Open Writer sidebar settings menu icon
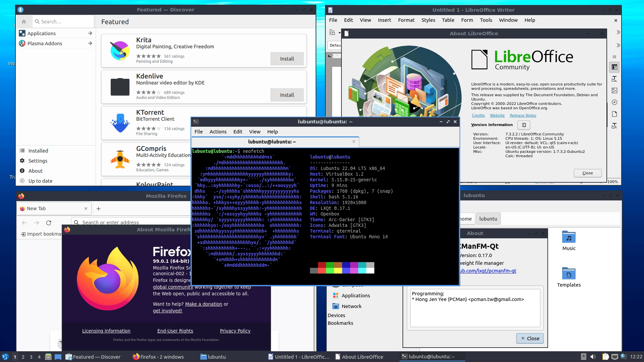This screenshot has width=644, height=362. [614, 57]
